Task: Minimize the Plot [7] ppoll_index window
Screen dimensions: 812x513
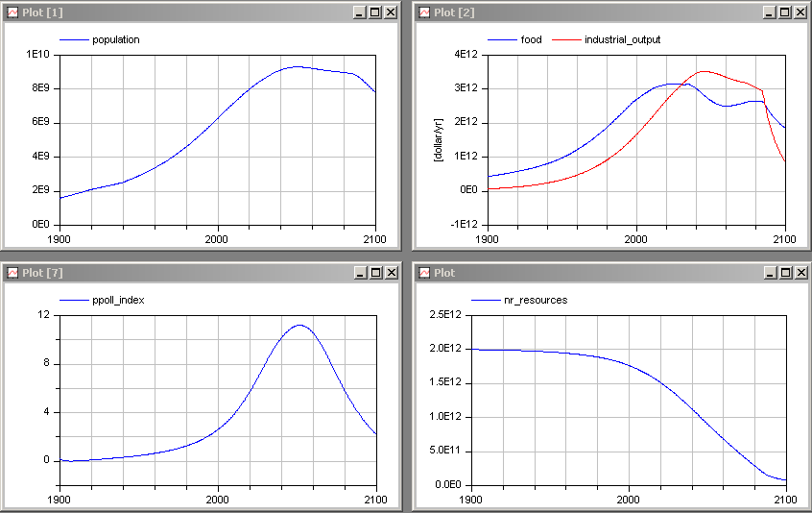Action: click(359, 273)
